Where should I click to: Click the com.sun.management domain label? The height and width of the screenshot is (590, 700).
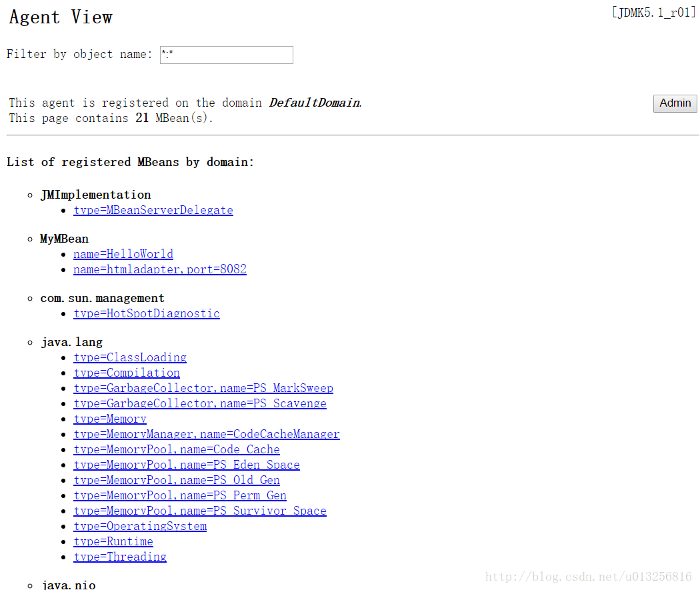tap(102, 298)
